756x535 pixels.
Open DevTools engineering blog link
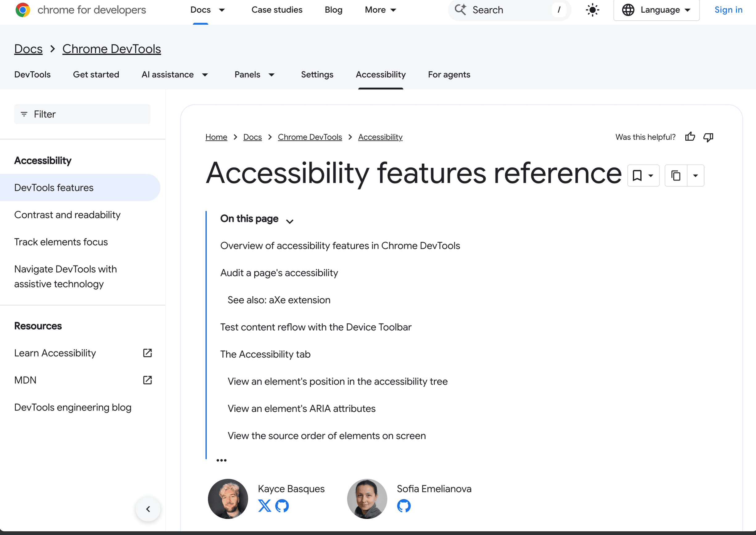click(73, 408)
